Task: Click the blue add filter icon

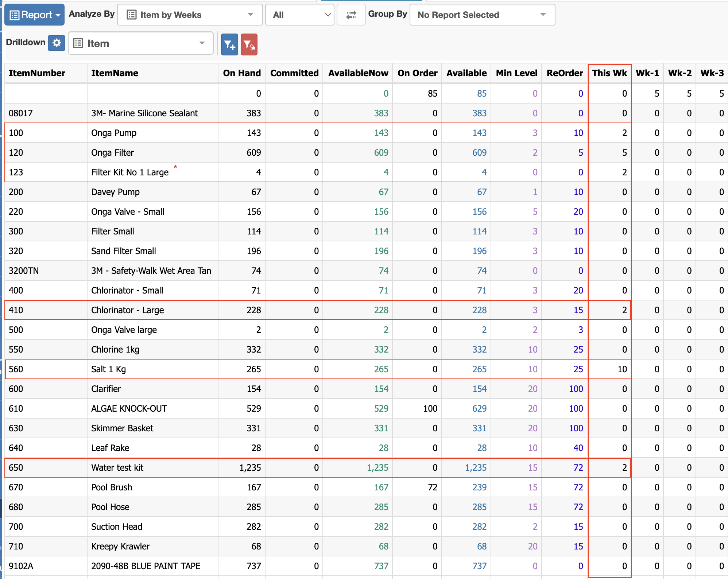Action: (229, 44)
